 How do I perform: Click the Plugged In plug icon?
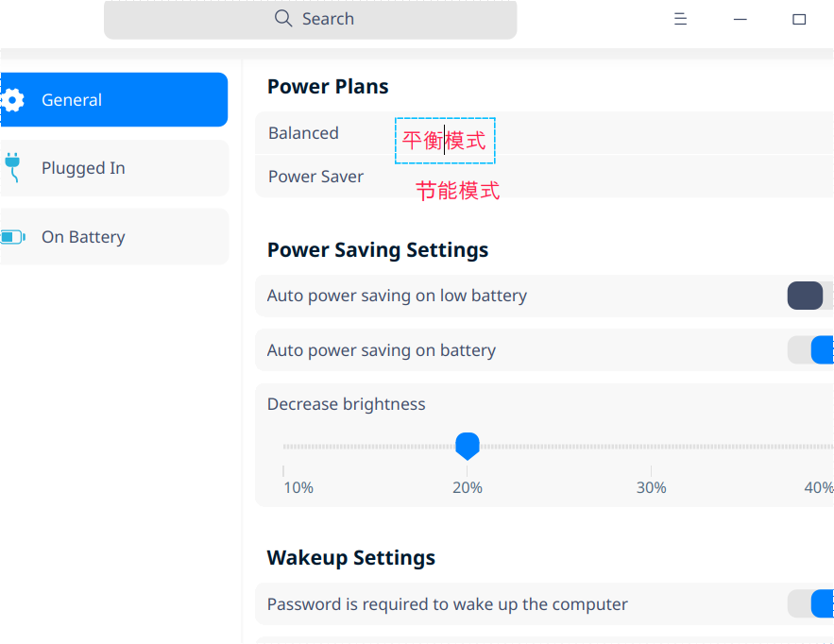click(12, 167)
